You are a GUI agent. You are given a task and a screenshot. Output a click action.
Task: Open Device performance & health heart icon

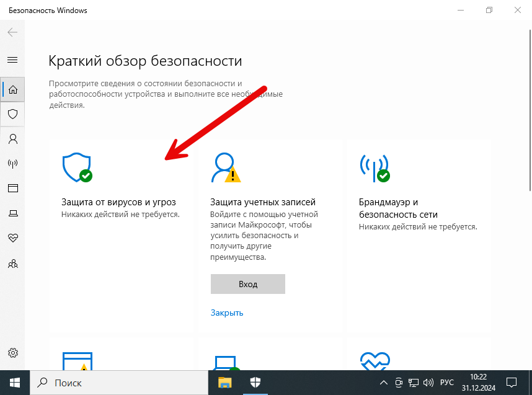pos(12,237)
